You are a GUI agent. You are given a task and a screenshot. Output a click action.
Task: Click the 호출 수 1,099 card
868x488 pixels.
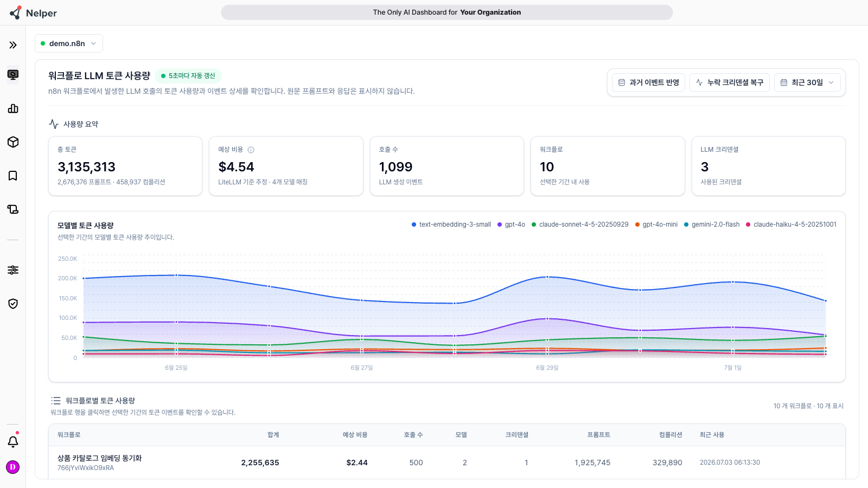coord(447,166)
